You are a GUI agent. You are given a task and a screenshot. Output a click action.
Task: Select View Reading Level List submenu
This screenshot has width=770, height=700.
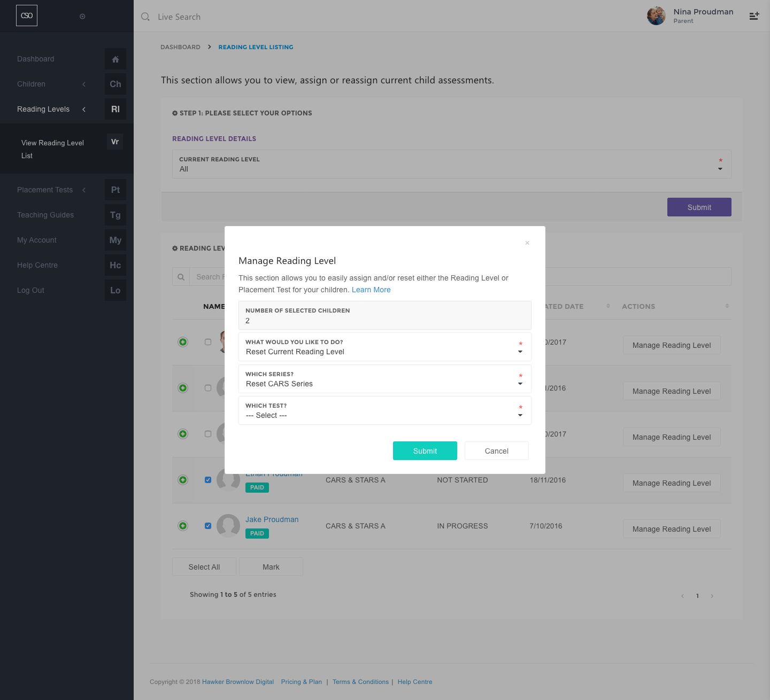coord(52,149)
